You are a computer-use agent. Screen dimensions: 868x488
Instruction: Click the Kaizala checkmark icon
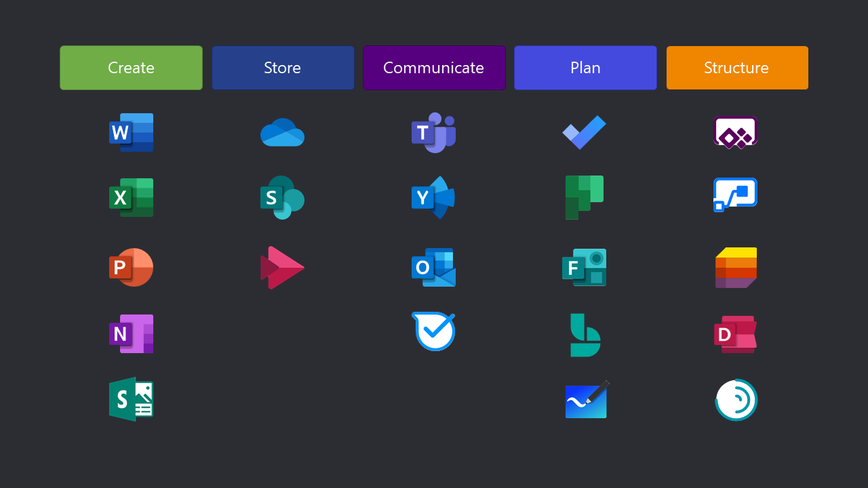coord(433,331)
